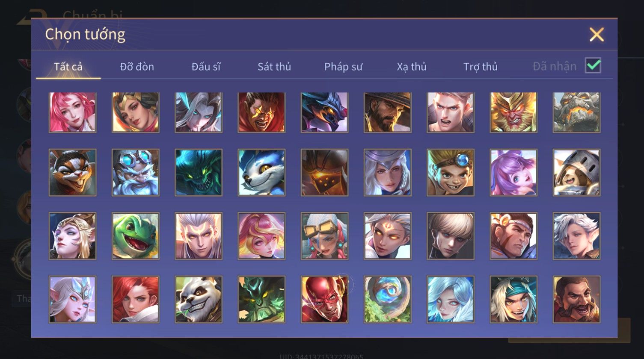The height and width of the screenshot is (359, 644).
Task: Select the blue fox hero portrait
Action: pos(261,172)
